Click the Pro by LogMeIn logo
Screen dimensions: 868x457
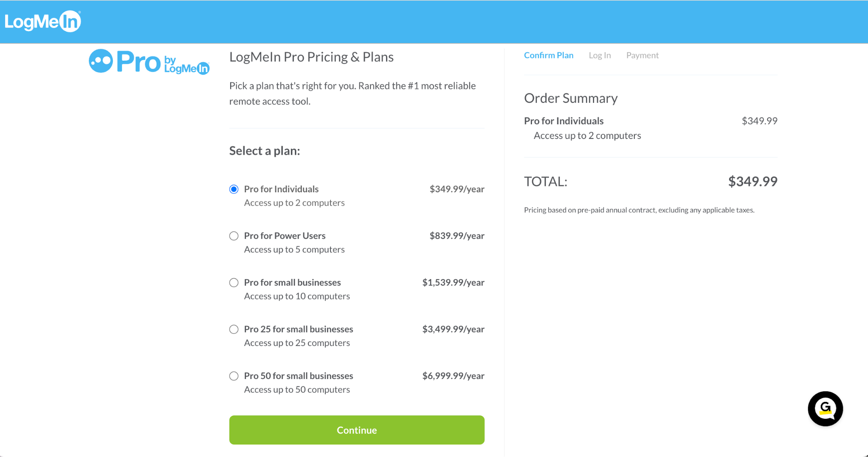(x=149, y=62)
